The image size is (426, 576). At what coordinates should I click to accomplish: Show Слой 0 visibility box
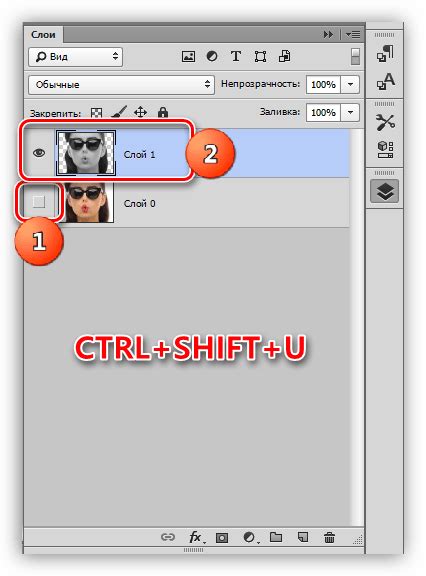tap(39, 201)
